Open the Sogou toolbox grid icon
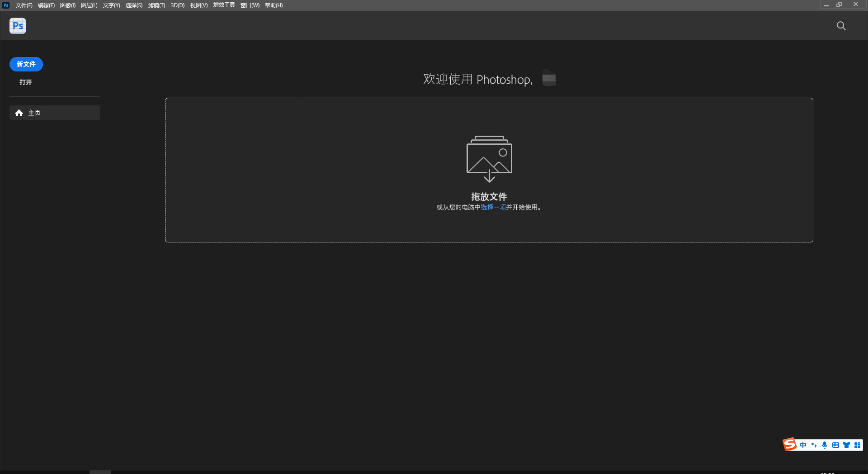The height and width of the screenshot is (474, 868). pos(858,445)
